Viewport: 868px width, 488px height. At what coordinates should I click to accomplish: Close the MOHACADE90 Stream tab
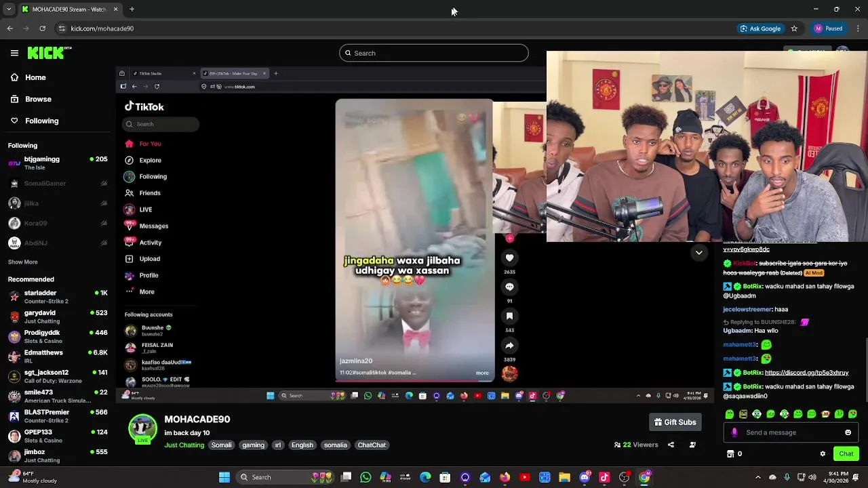point(115,9)
